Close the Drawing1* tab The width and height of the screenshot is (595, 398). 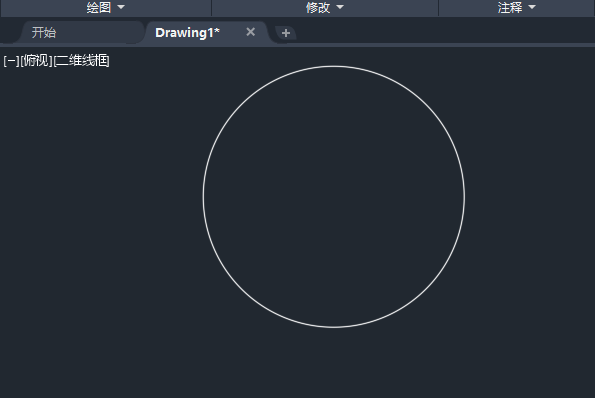click(x=250, y=32)
